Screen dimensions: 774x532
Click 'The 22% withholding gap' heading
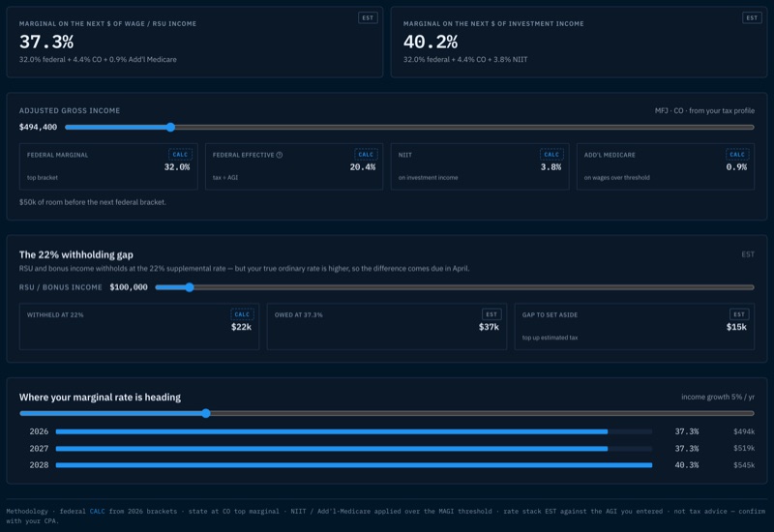pos(76,254)
